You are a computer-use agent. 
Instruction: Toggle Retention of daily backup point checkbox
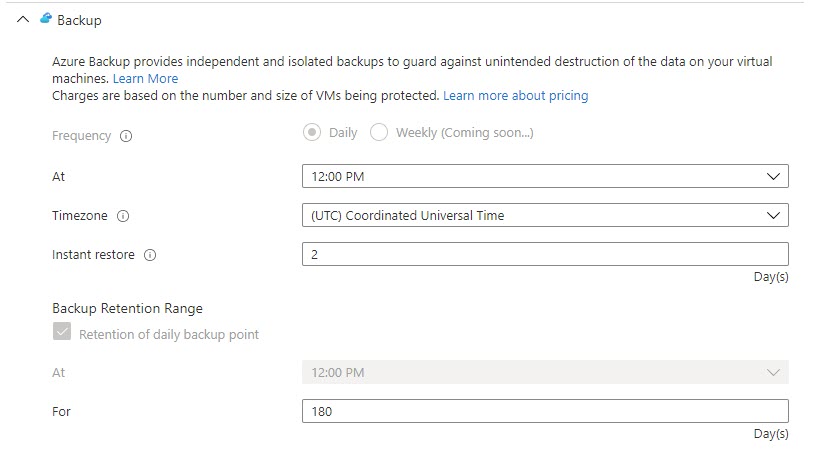pyautogui.click(x=62, y=331)
